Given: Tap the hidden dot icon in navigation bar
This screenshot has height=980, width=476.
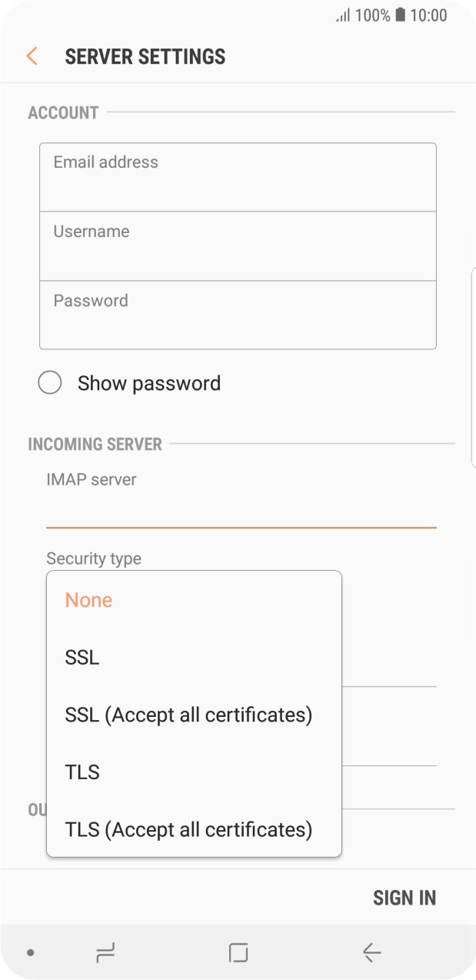Looking at the screenshot, I should (x=29, y=952).
